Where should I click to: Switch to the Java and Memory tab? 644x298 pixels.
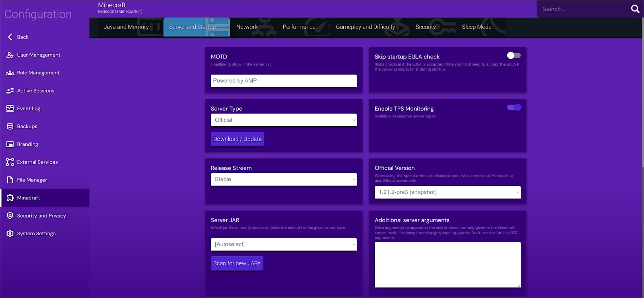click(x=126, y=27)
